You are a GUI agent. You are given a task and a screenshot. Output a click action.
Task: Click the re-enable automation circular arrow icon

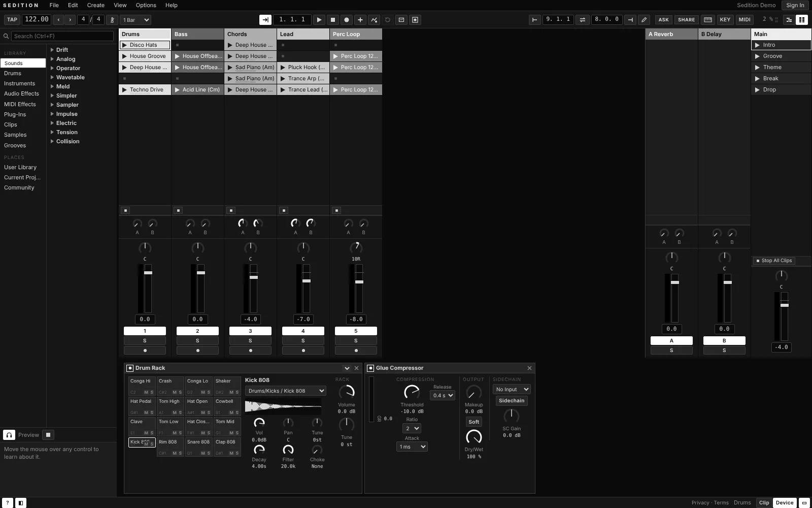pyautogui.click(x=387, y=20)
